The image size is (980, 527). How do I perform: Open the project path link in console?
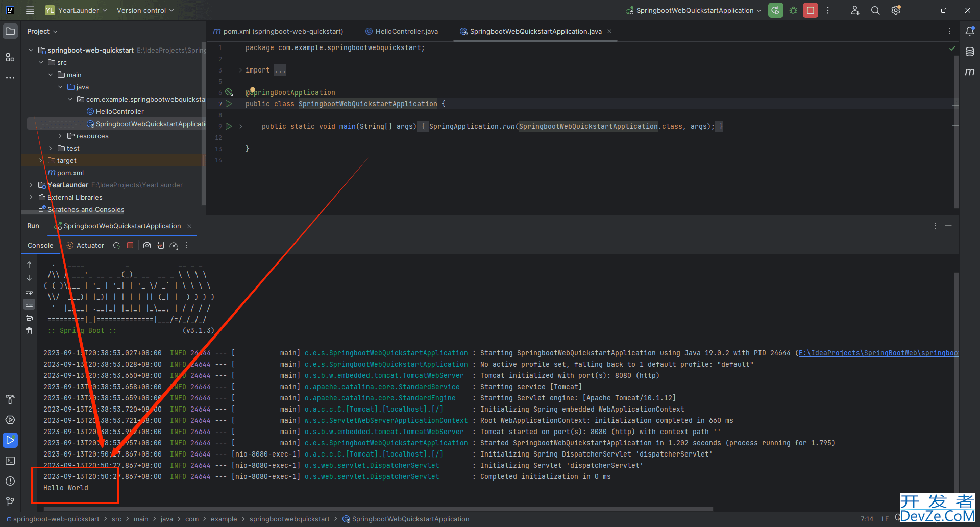[878, 353]
